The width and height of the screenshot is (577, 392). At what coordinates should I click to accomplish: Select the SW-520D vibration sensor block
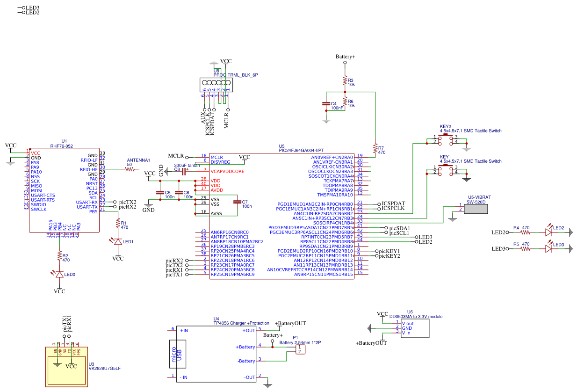coord(476,208)
